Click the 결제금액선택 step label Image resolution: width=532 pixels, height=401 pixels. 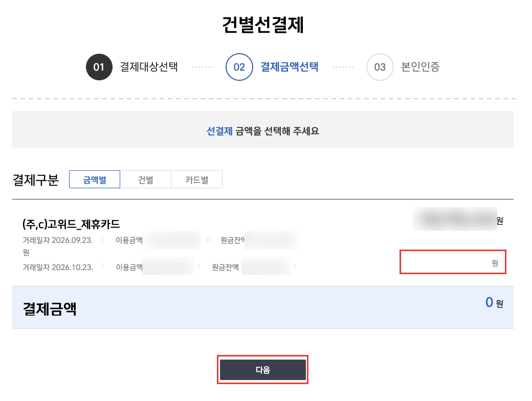pos(290,66)
